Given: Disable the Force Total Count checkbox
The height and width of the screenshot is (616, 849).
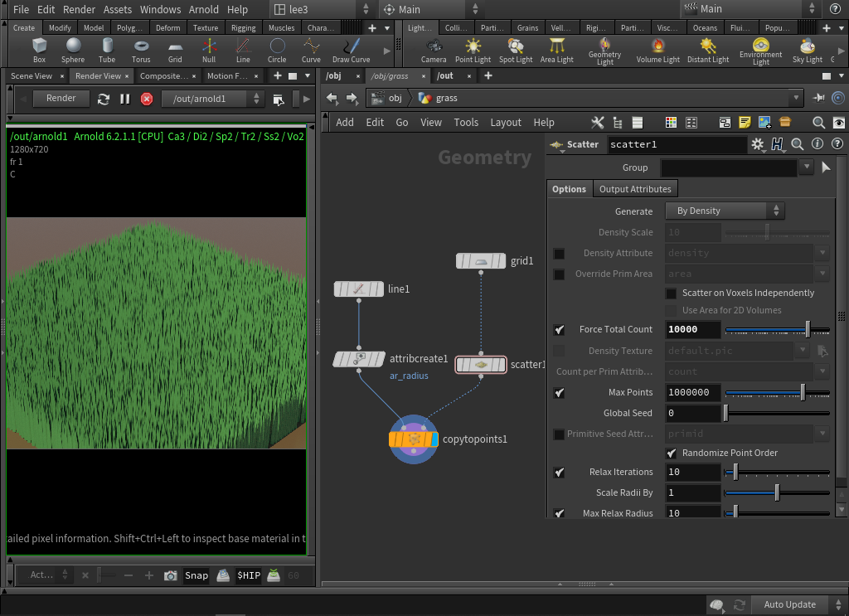Looking at the screenshot, I should [560, 330].
